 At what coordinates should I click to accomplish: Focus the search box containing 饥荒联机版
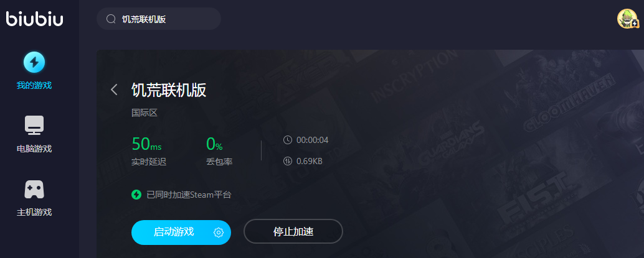(159, 19)
